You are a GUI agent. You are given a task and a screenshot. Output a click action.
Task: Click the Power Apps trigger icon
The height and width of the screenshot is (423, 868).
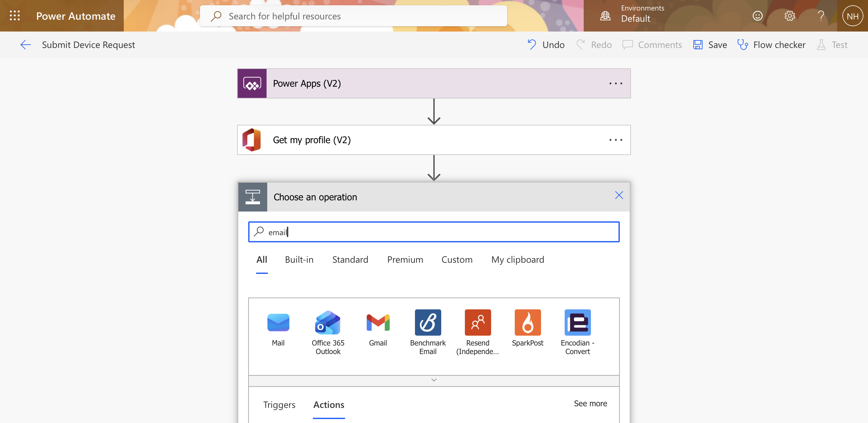click(252, 84)
